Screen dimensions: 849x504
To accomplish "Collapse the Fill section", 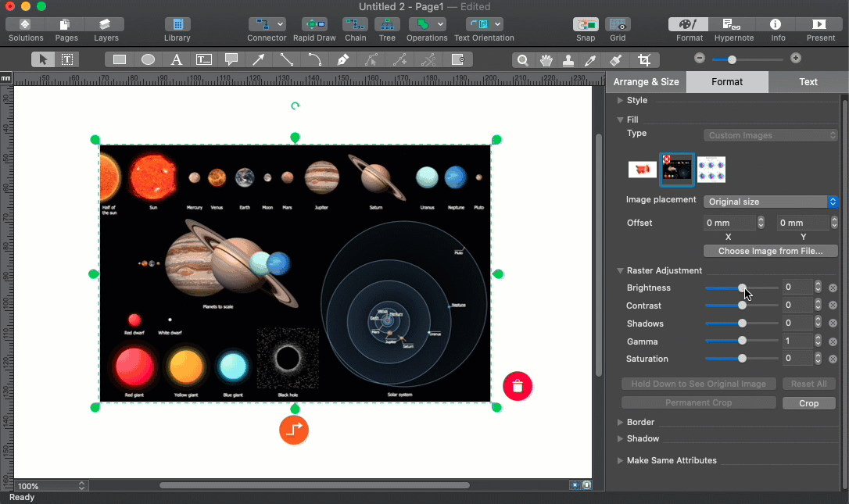I will pos(620,120).
